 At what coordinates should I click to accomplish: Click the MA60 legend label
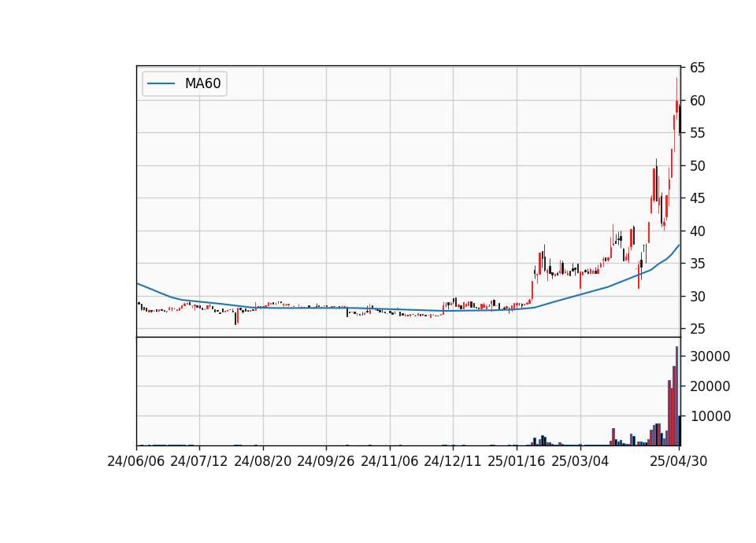pyautogui.click(x=202, y=83)
